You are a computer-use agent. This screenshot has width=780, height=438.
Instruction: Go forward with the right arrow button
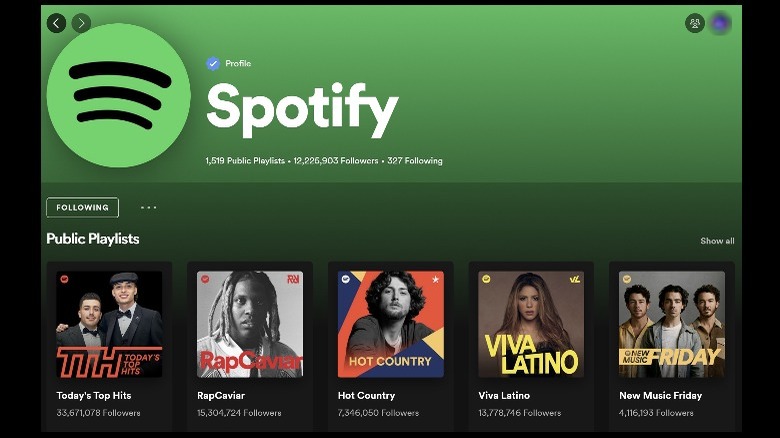click(81, 23)
